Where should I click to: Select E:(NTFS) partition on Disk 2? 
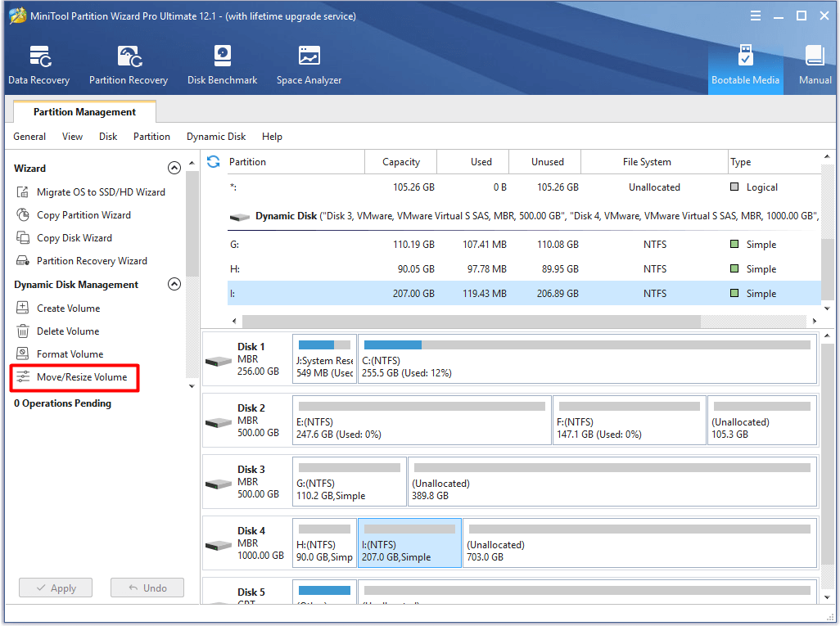coord(422,421)
